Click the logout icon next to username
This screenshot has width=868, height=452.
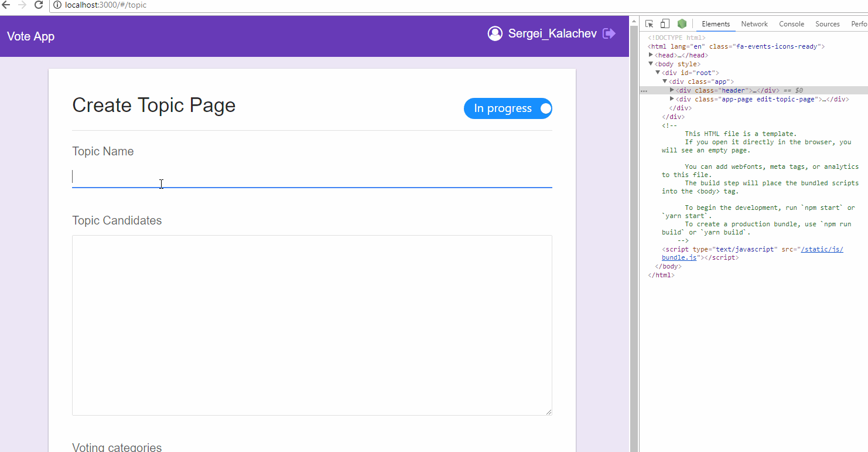(x=609, y=34)
